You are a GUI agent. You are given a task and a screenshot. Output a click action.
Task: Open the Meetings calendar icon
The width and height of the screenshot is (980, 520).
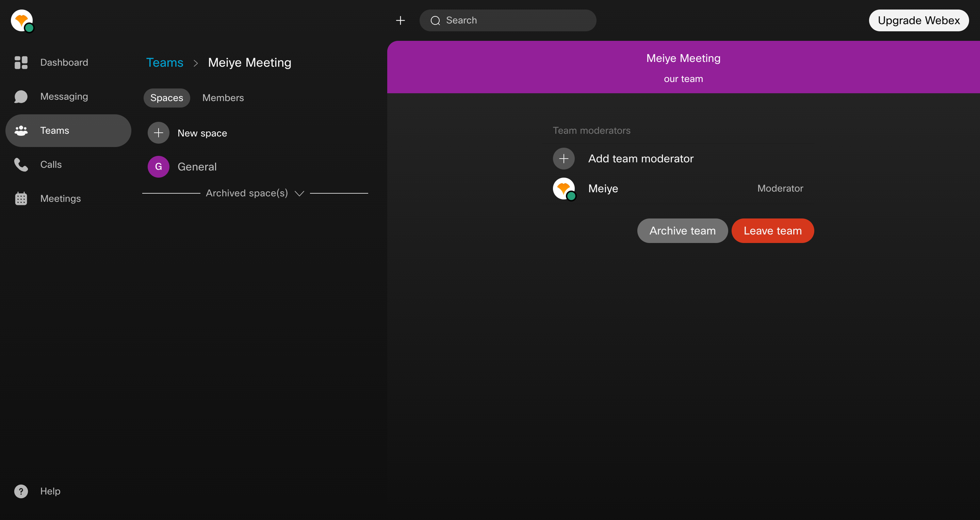click(x=21, y=198)
